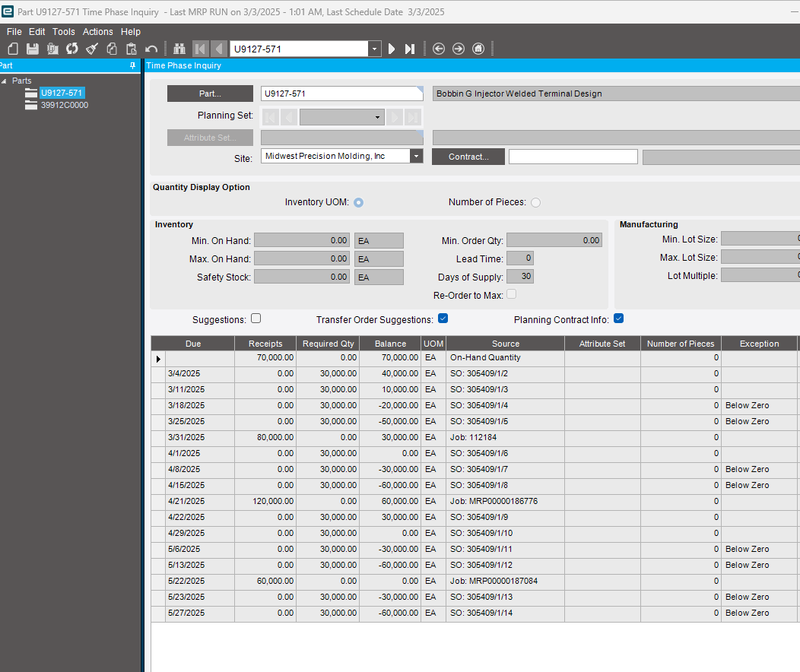Click the row selector arrow of On-Hand row

click(158, 359)
